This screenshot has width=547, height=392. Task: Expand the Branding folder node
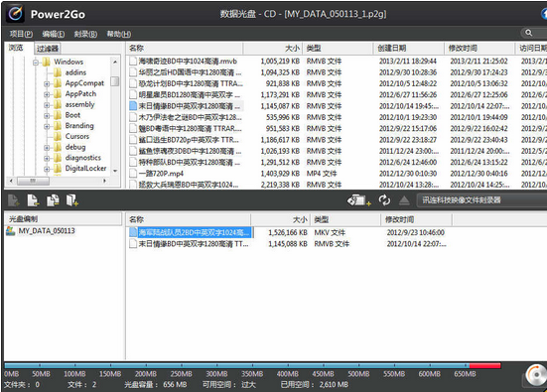pyautogui.click(x=47, y=126)
